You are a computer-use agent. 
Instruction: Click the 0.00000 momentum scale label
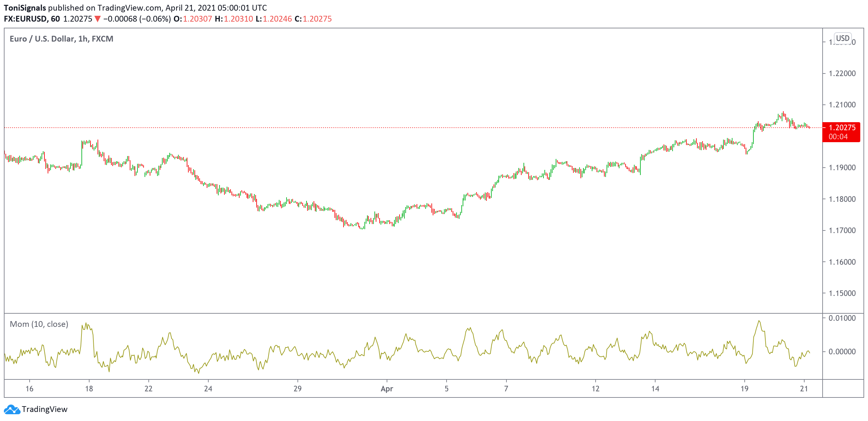tap(842, 351)
